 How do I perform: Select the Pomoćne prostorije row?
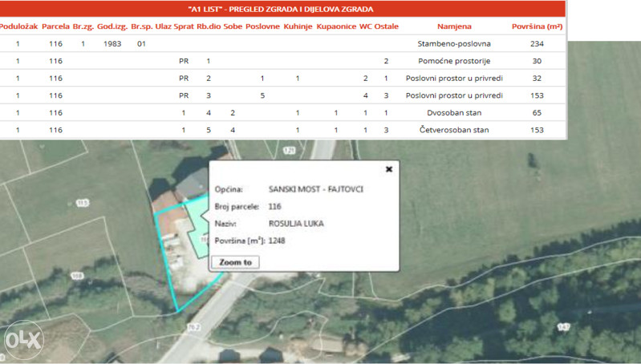[454, 61]
